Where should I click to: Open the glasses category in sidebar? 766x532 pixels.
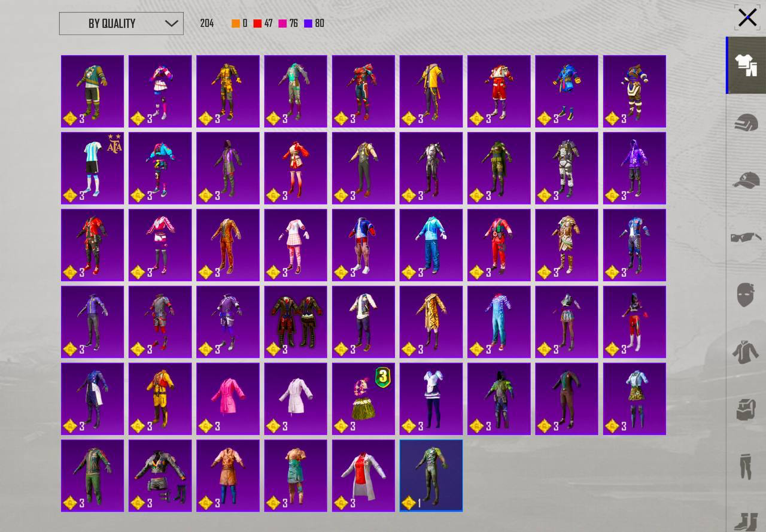pyautogui.click(x=746, y=238)
